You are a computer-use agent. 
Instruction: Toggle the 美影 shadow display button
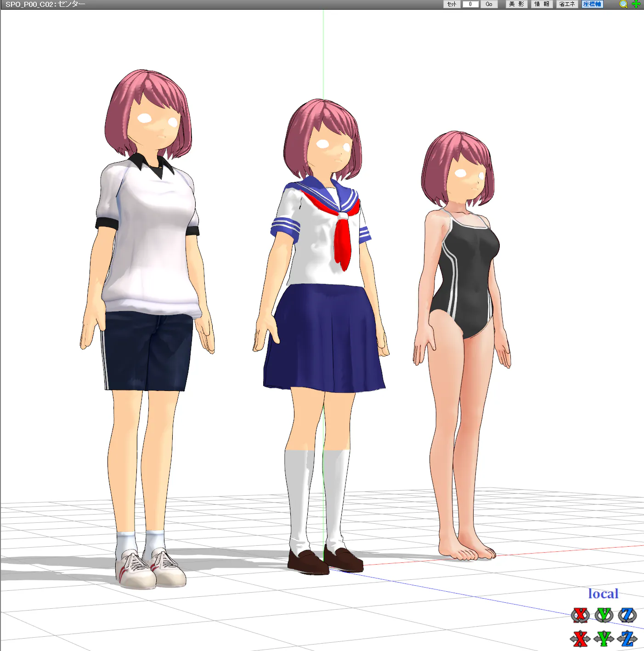tap(516, 4)
